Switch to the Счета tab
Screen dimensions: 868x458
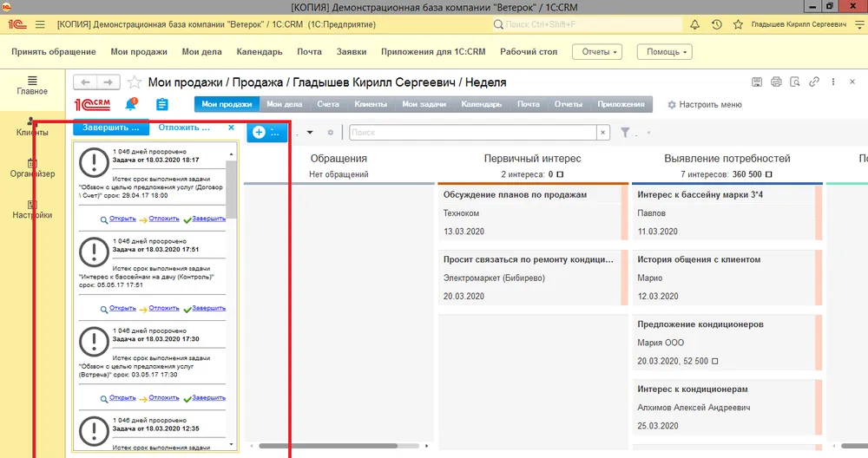(x=328, y=104)
